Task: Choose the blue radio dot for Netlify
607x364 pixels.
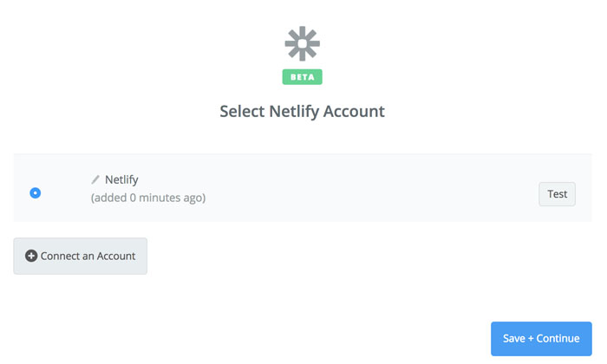Action: [35, 192]
